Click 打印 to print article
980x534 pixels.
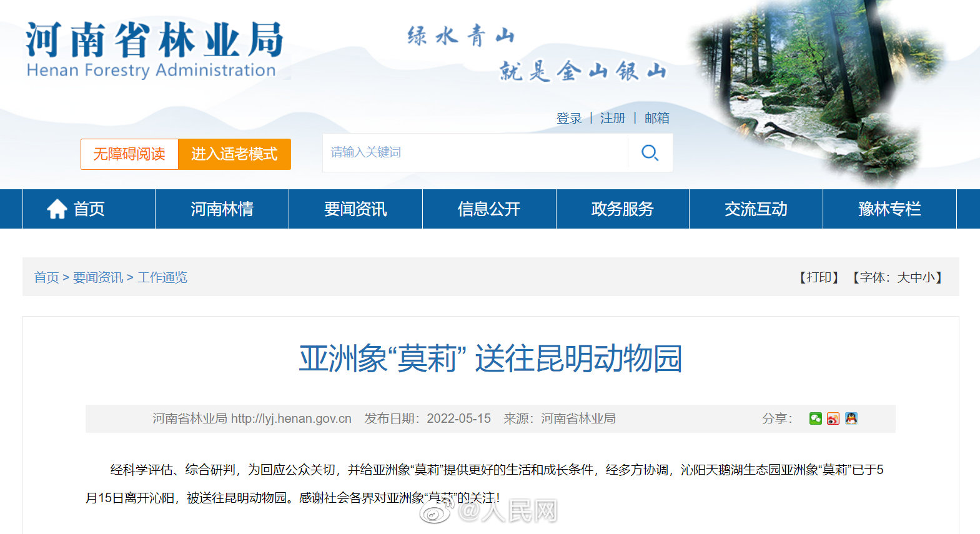(819, 277)
